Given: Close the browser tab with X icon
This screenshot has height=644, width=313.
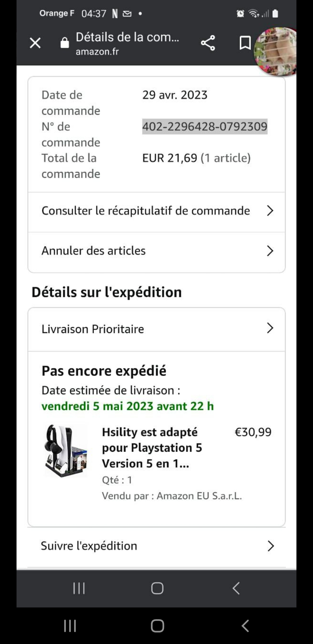Looking at the screenshot, I should (35, 43).
